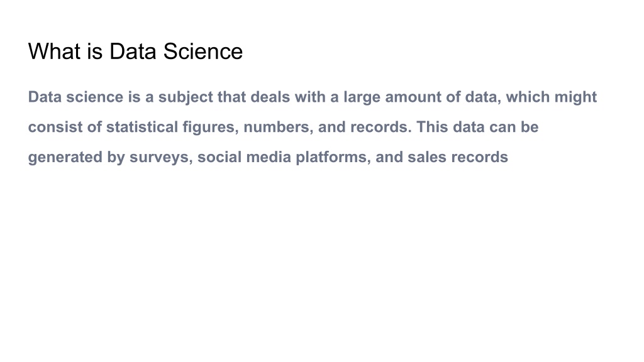Click the word 'surveys,' in the last line
This screenshot has height=362, width=644.
[x=161, y=158]
